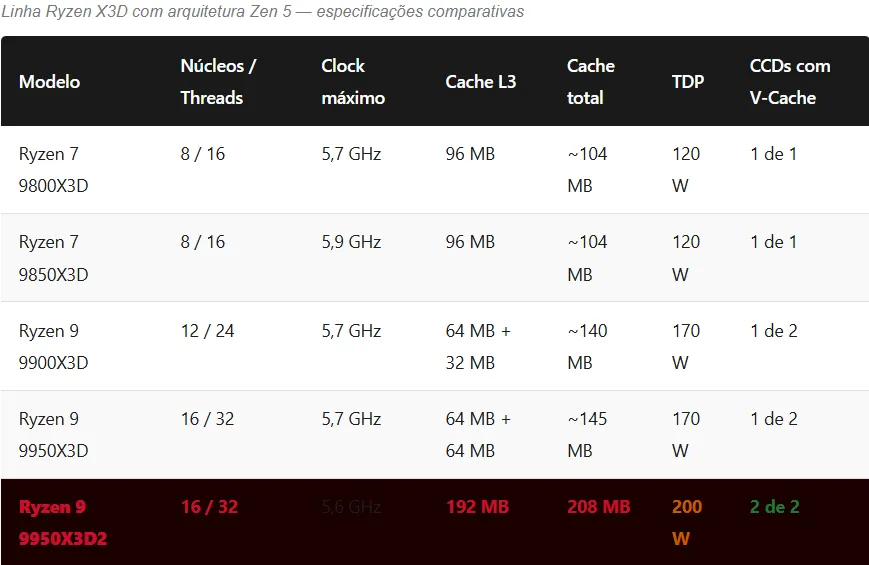This screenshot has height=565, width=869.
Task: Click the Cache total header
Action: pos(590,82)
